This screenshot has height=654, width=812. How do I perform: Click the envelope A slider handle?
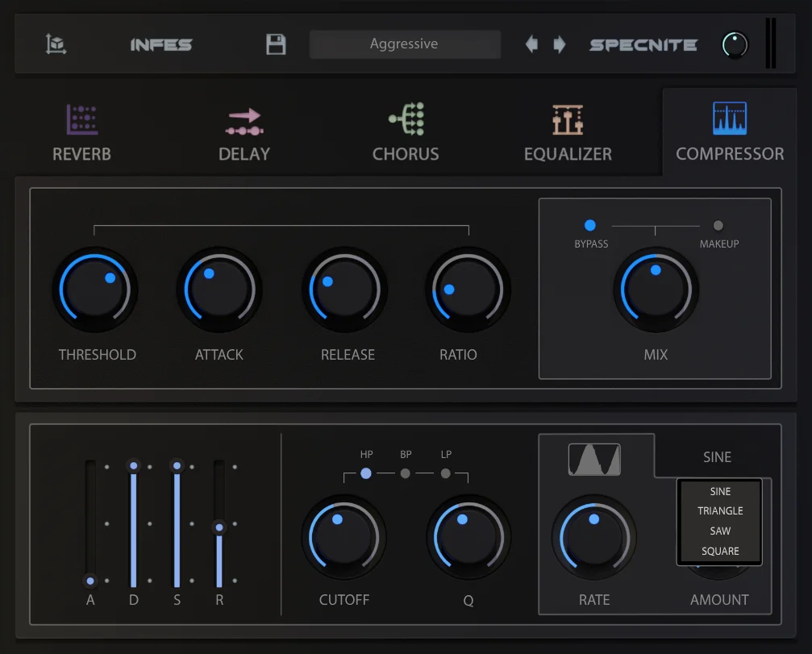90,581
